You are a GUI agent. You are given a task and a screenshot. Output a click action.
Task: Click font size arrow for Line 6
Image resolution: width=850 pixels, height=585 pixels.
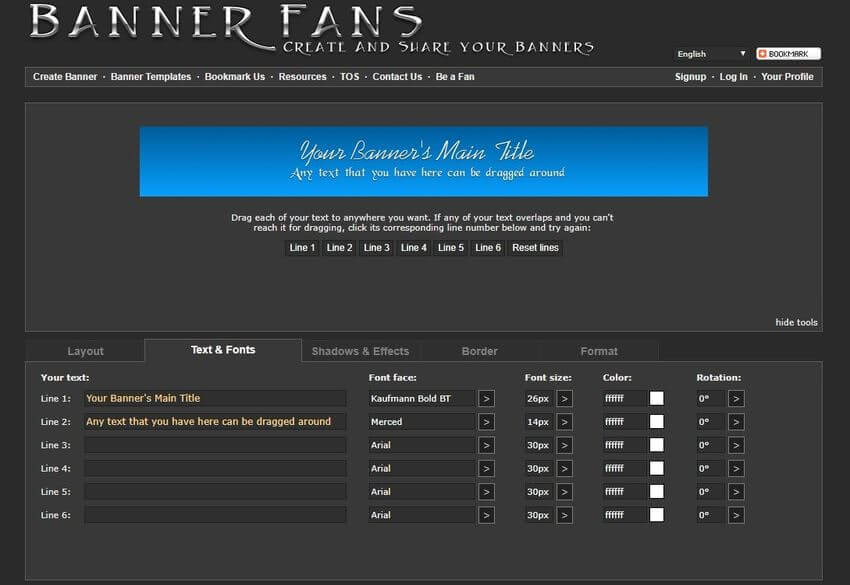tap(564, 515)
